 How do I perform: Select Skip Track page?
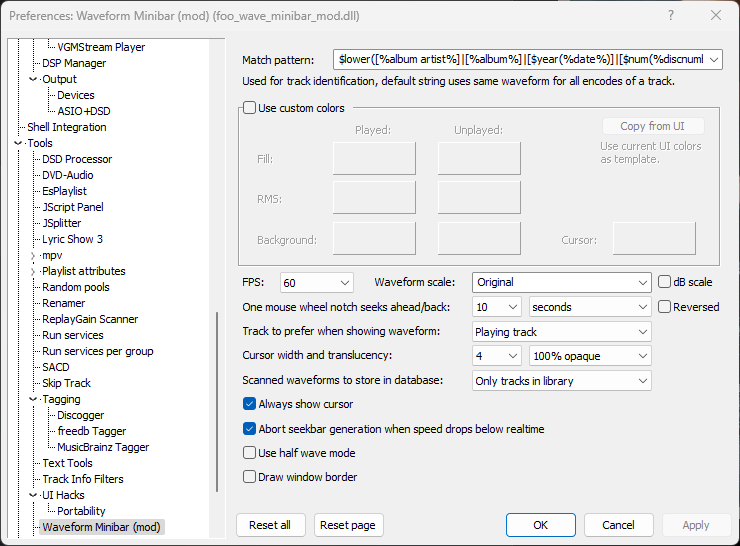(66, 383)
